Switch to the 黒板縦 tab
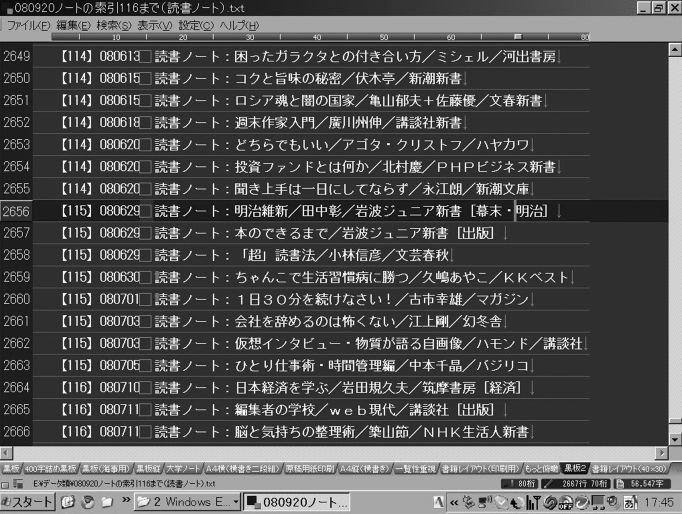This screenshot has height=514, width=682. (x=148, y=468)
